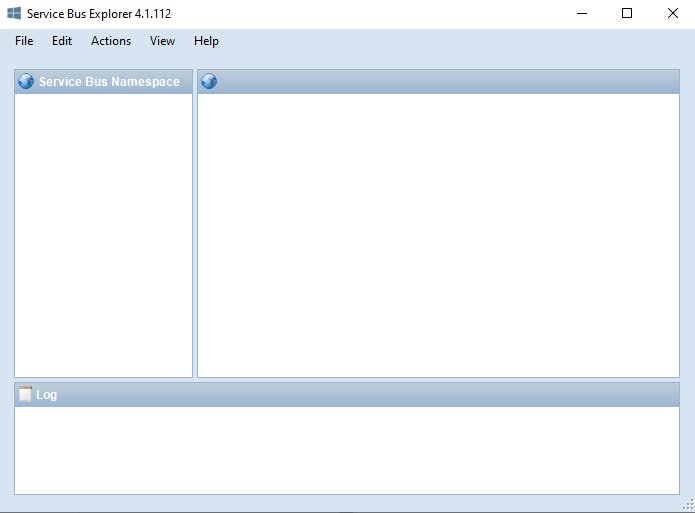This screenshot has height=513, width=695.
Task: Select the Service Bus Namespace header label
Action: pos(109,82)
